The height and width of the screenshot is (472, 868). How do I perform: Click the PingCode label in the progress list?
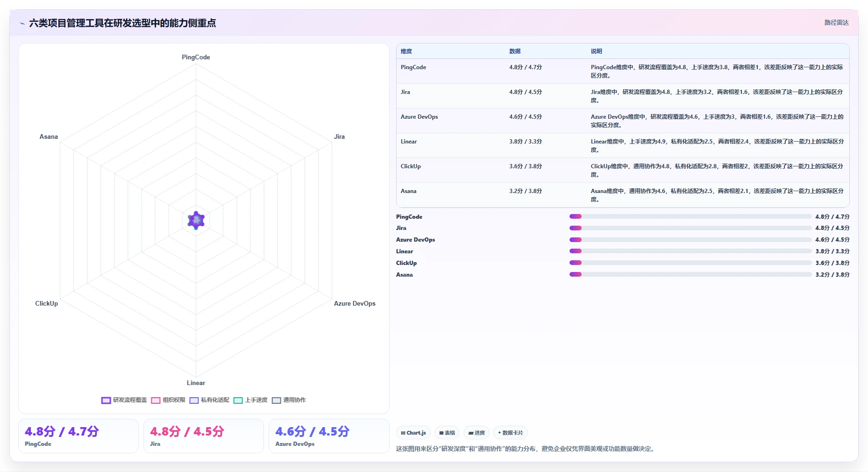[x=409, y=217]
